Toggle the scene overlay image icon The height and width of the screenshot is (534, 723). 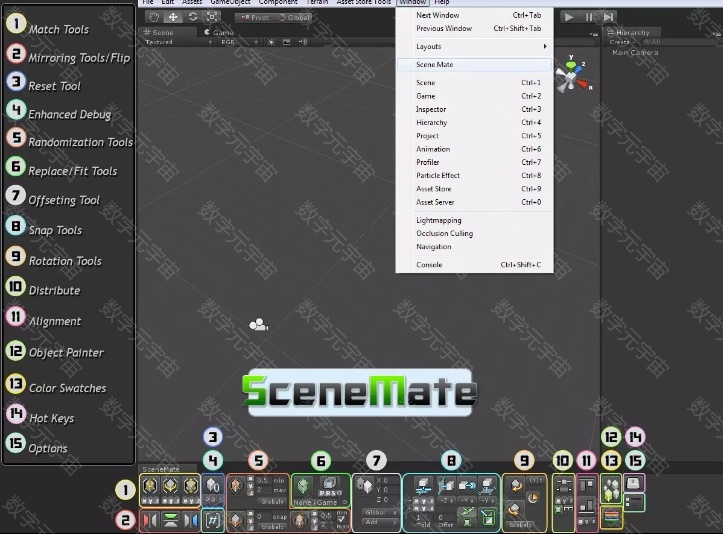286,42
